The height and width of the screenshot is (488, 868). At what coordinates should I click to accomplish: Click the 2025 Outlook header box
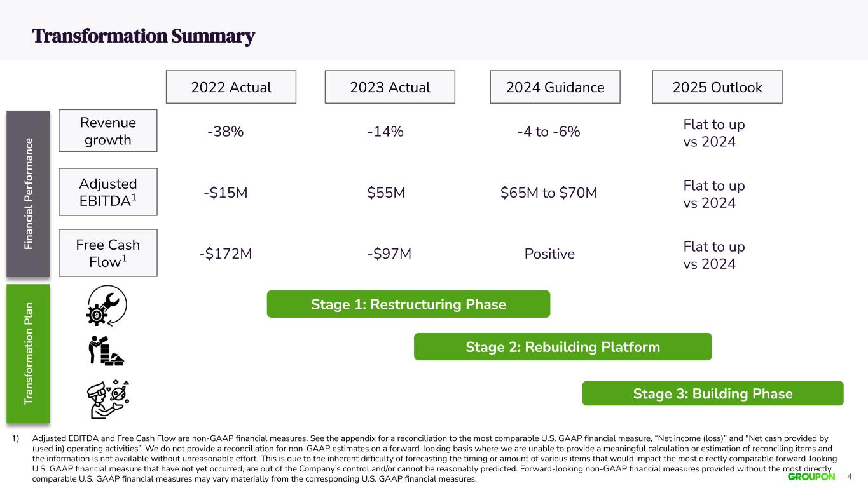(717, 87)
